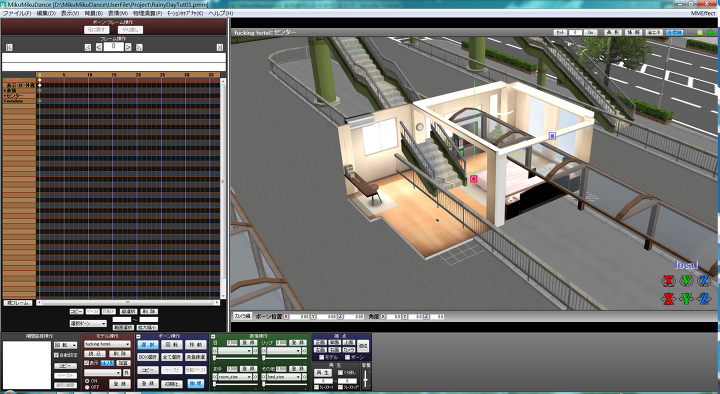720x394 pixels.
Task: Open the View menu
Action: 70,13
